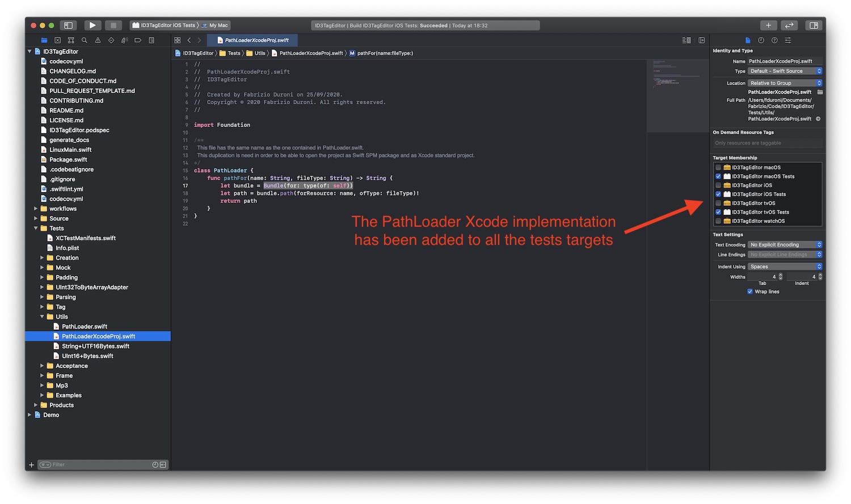851x504 pixels.
Task: Enable ID3TagEditor watchOS target membership
Action: pyautogui.click(x=718, y=221)
